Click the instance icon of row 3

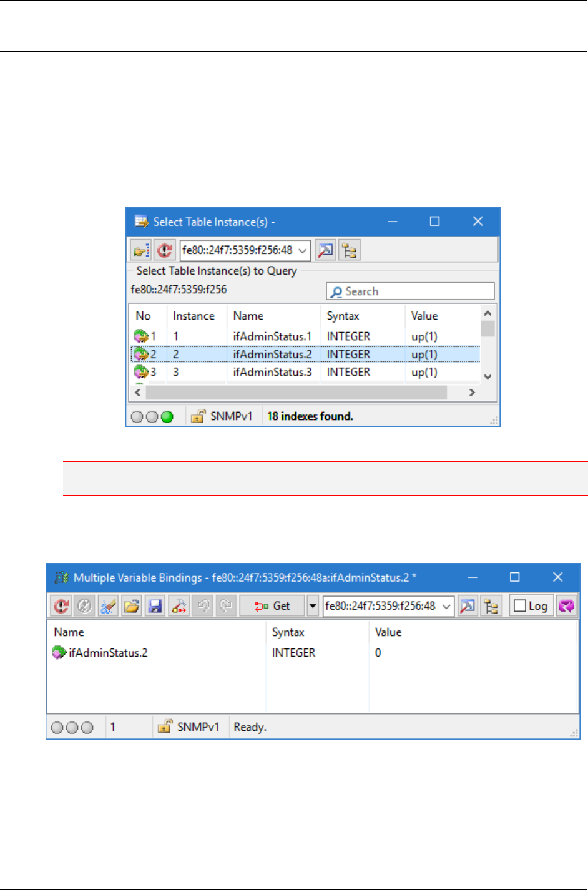coord(141,372)
